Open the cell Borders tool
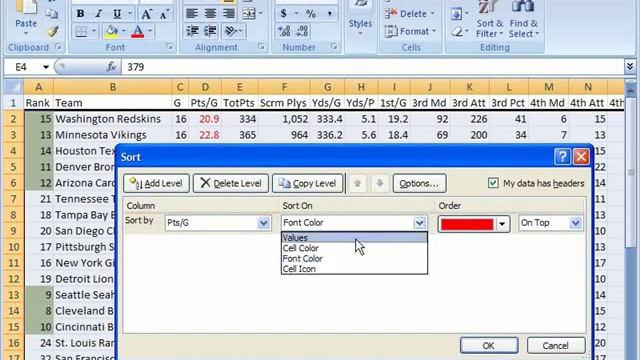 81,31
